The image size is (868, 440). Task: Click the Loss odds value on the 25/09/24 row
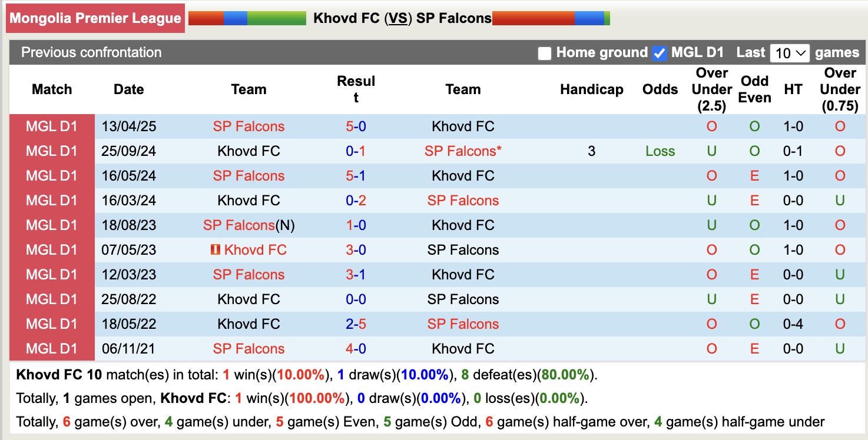tap(660, 151)
